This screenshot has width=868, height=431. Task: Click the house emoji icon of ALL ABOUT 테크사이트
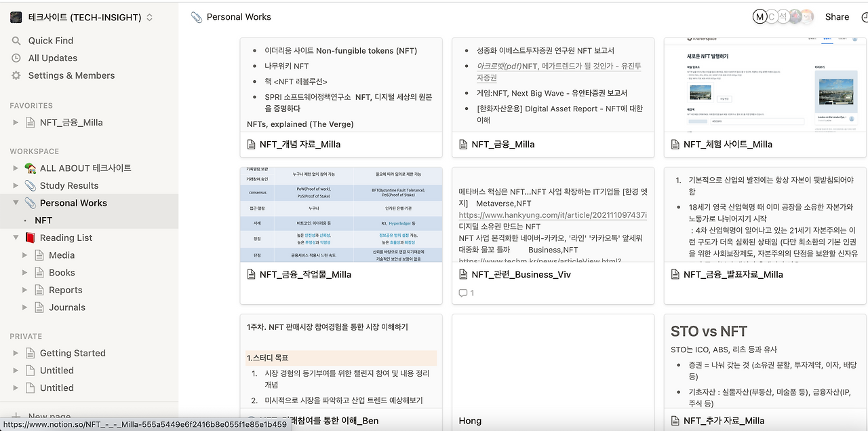click(30, 168)
